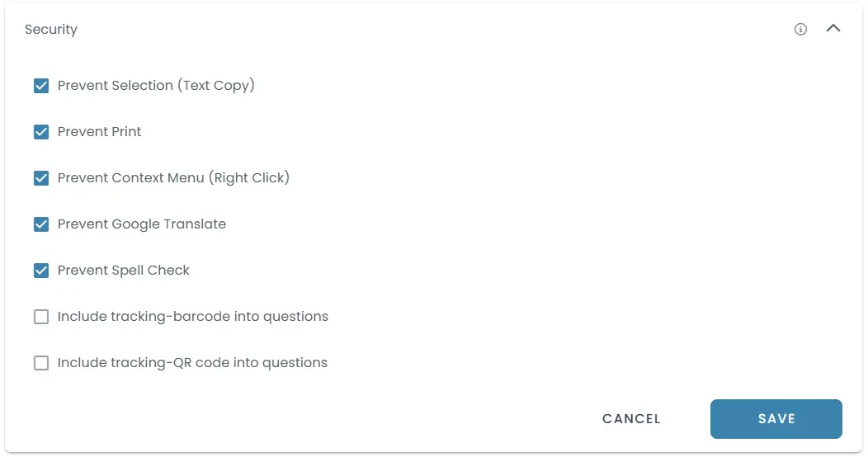
Task: Tick the tracking-QR code checkbox
Action: pyautogui.click(x=41, y=363)
